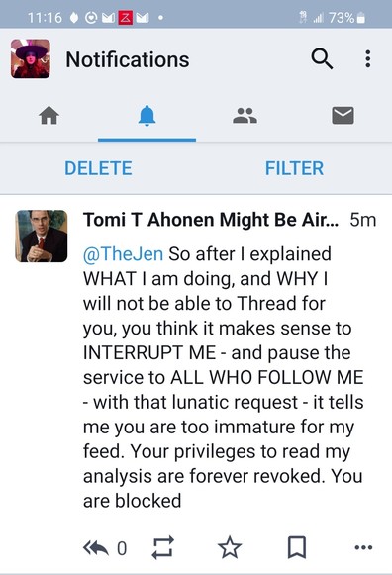Tap DELETE to clear notifications
Screen dimensions: 392x575
point(98,168)
